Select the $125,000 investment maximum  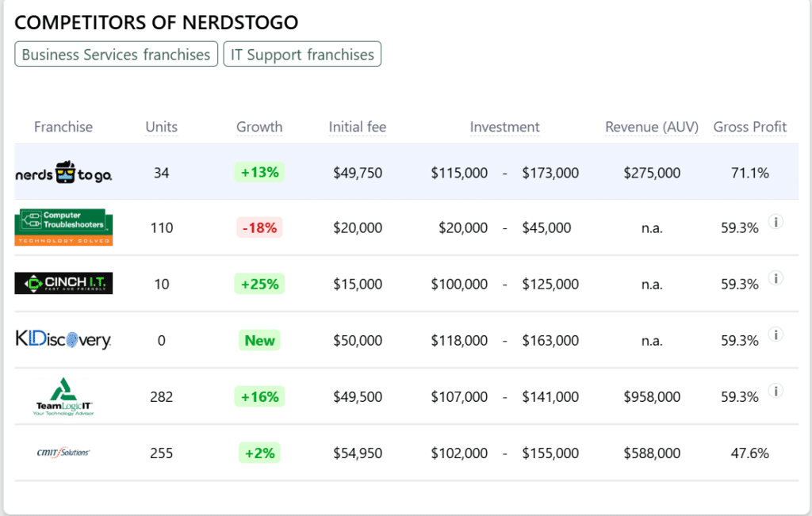pos(550,284)
